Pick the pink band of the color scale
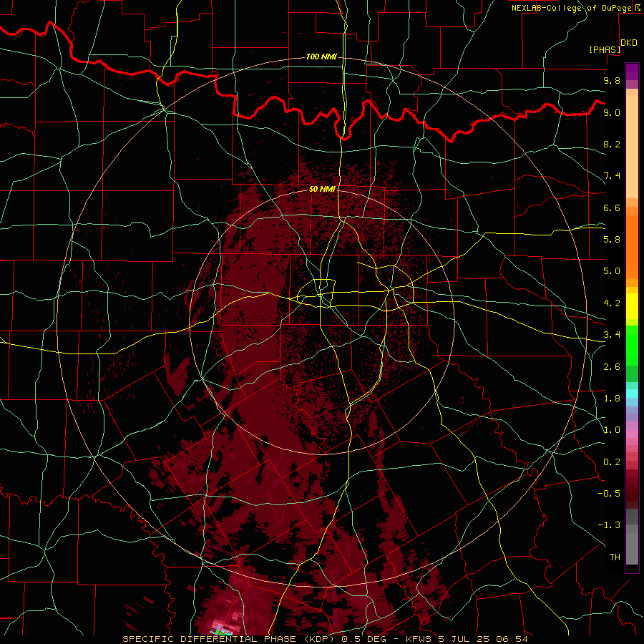This screenshot has width=644, height=644. [632, 434]
